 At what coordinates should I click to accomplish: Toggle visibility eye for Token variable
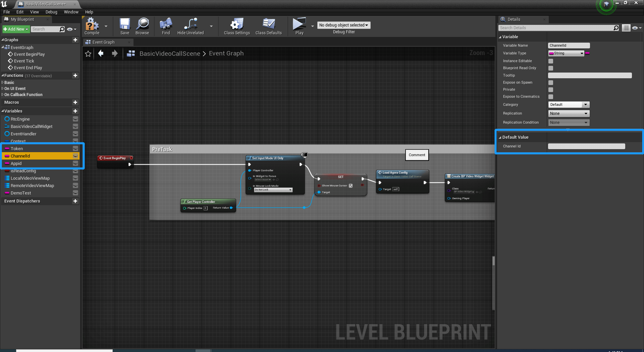(x=75, y=148)
